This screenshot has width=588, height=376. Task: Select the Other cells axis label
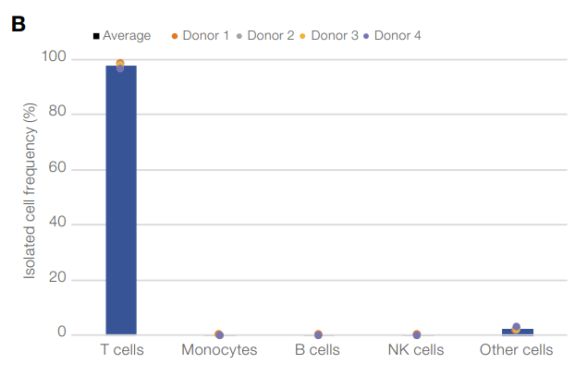[x=516, y=350]
